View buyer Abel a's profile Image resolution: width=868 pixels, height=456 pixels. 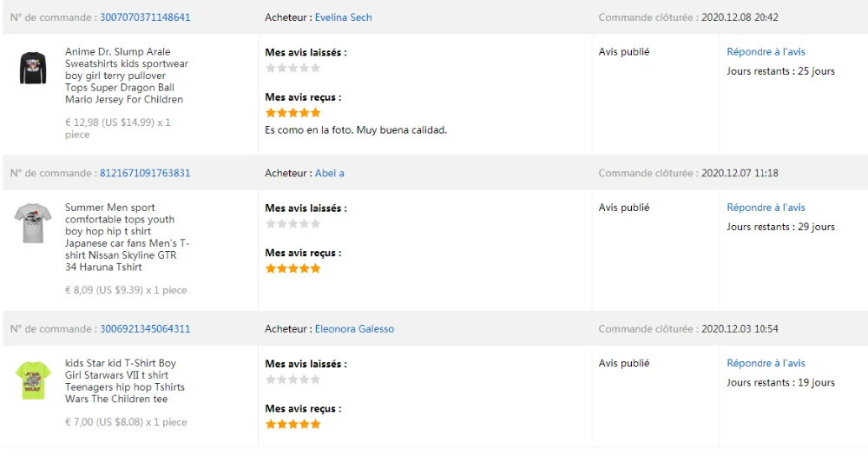pos(329,173)
